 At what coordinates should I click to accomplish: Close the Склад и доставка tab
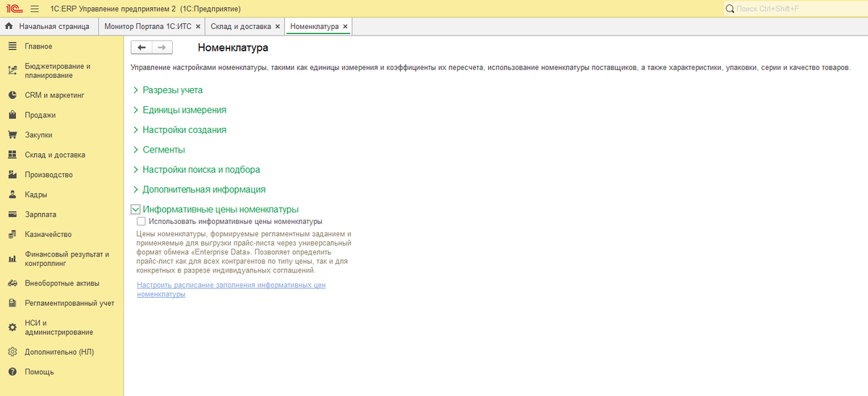pos(278,26)
